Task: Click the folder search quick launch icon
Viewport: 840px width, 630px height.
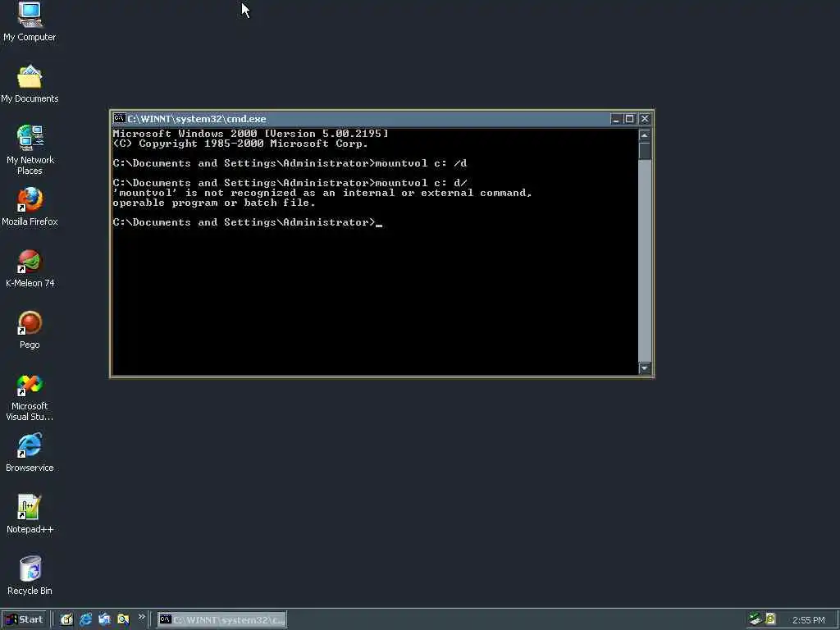Action: pos(123,619)
